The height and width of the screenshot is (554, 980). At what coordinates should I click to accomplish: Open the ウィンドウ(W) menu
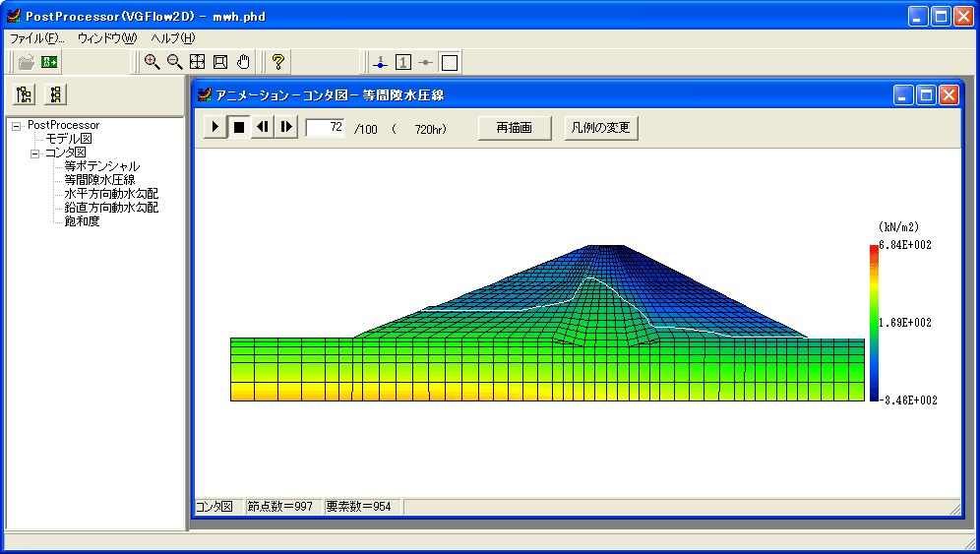click(x=107, y=38)
